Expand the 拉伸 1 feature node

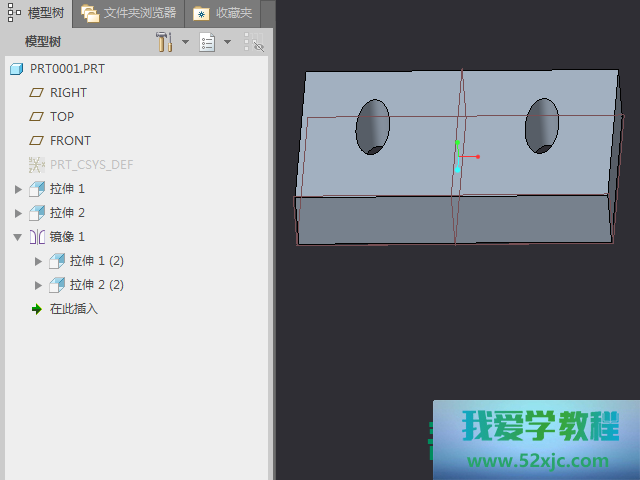point(18,189)
